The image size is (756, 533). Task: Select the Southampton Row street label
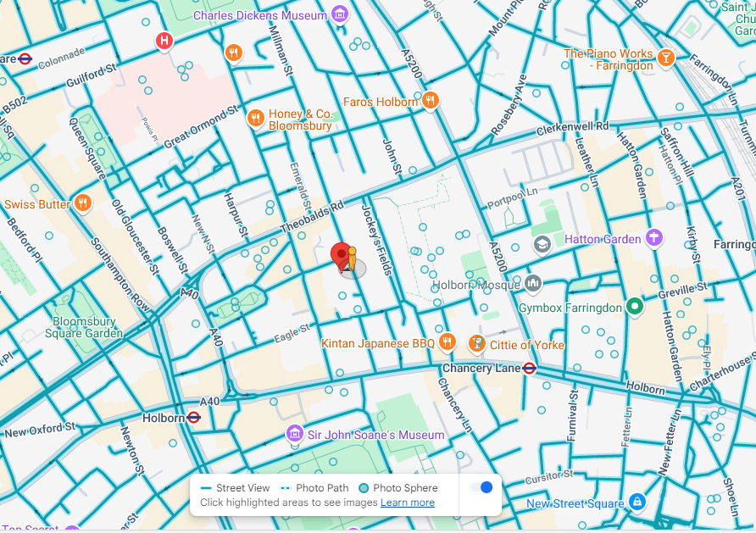coord(120,275)
